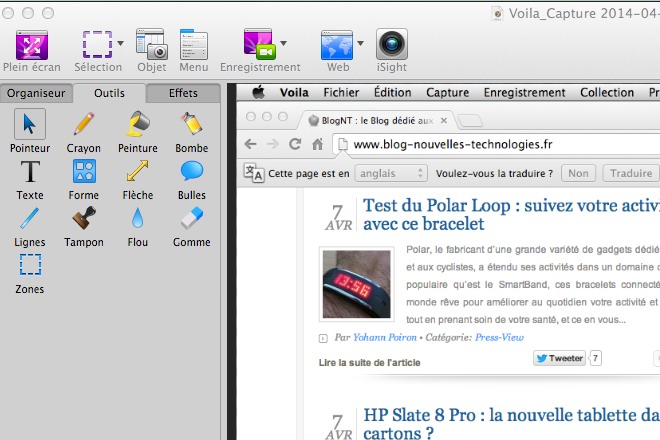Switch to the Organiseur tab
This screenshot has height=440, width=660.
(38, 93)
